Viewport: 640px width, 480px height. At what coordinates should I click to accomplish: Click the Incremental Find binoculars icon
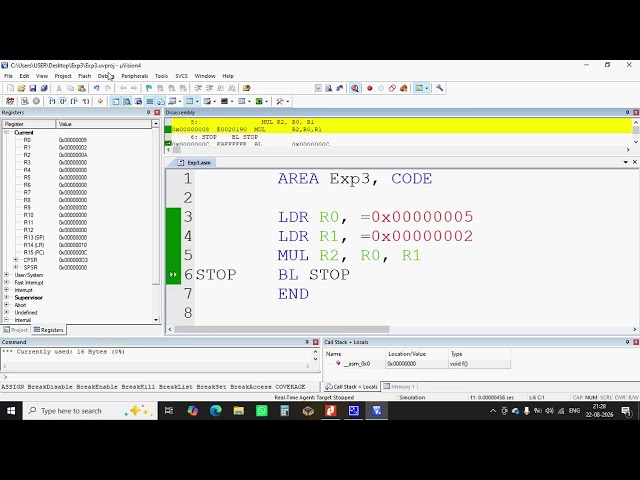pyautogui.click(x=340, y=88)
